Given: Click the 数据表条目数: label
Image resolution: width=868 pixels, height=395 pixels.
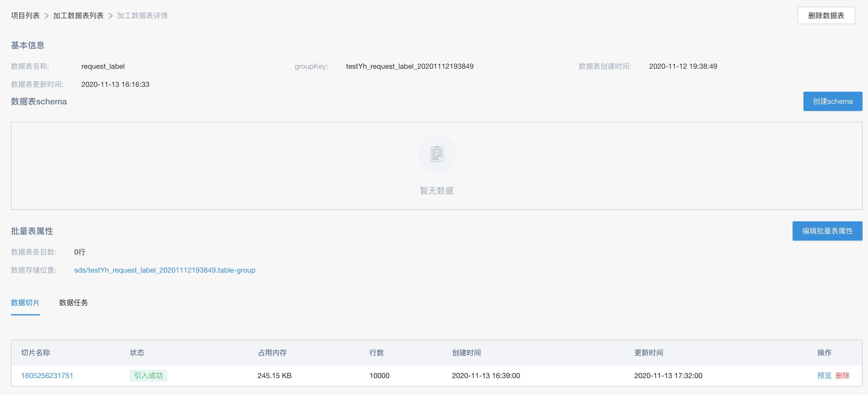Looking at the screenshot, I should [34, 252].
